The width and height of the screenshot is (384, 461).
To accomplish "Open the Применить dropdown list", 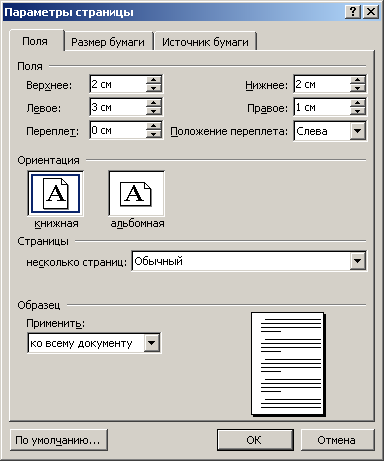I will (x=152, y=343).
